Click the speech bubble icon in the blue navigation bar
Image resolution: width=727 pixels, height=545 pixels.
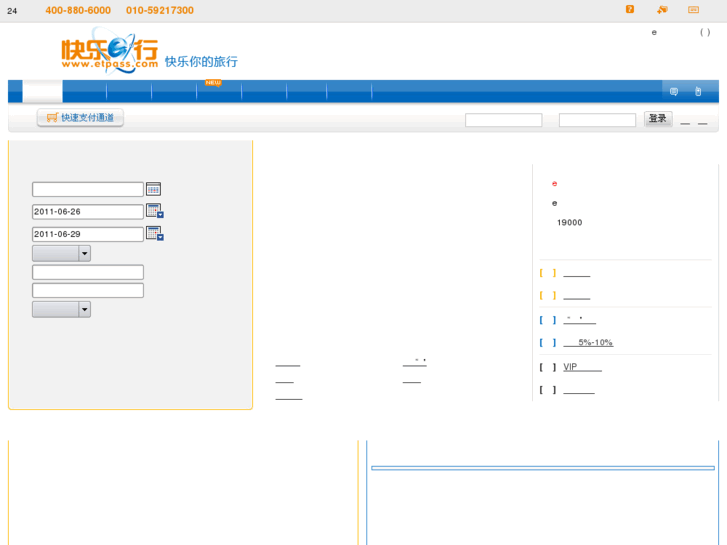coord(674,91)
